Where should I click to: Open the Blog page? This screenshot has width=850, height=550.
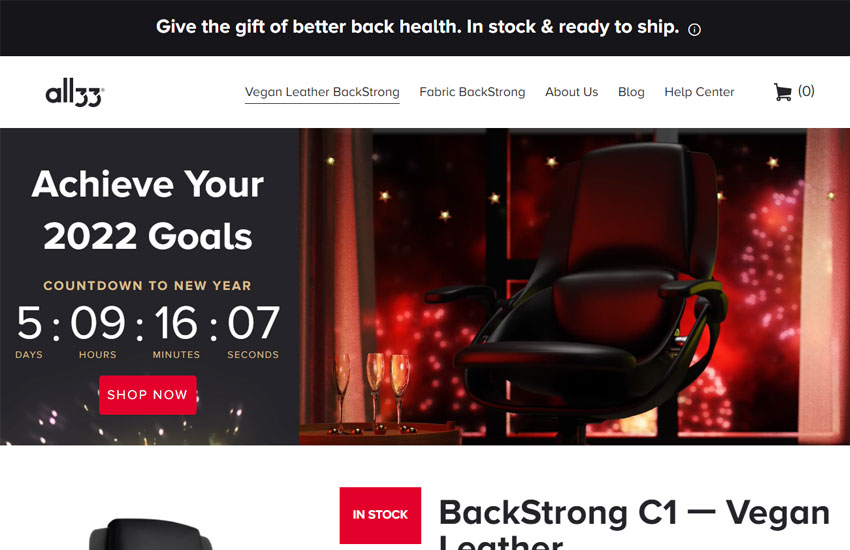(x=631, y=92)
